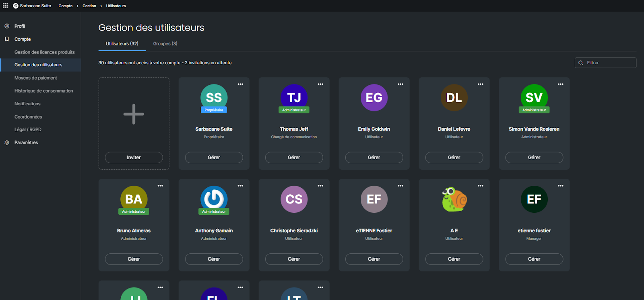Click Gérer for Bruno Almeras
Screen dimensions: 644x300
[x=134, y=259]
